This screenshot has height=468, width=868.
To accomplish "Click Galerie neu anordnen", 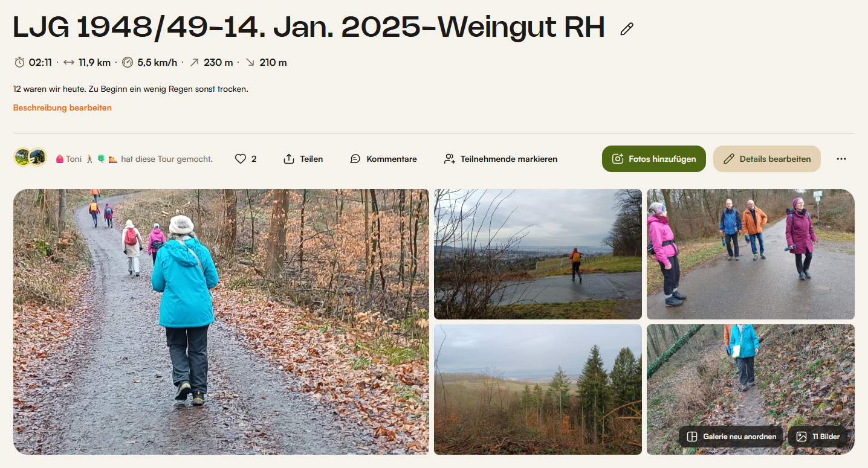I will (731, 437).
